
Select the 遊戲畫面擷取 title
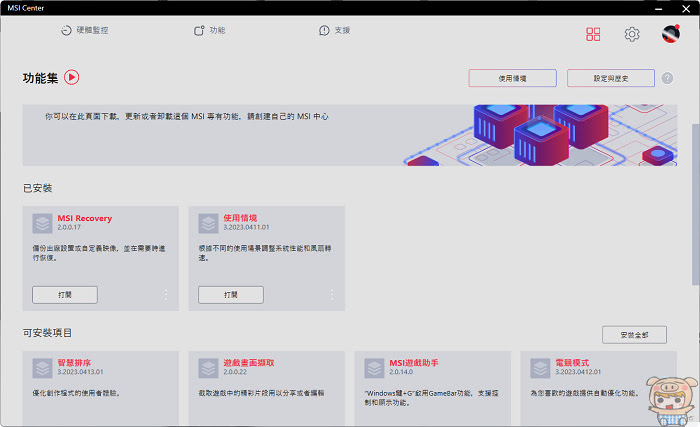[x=249, y=363]
